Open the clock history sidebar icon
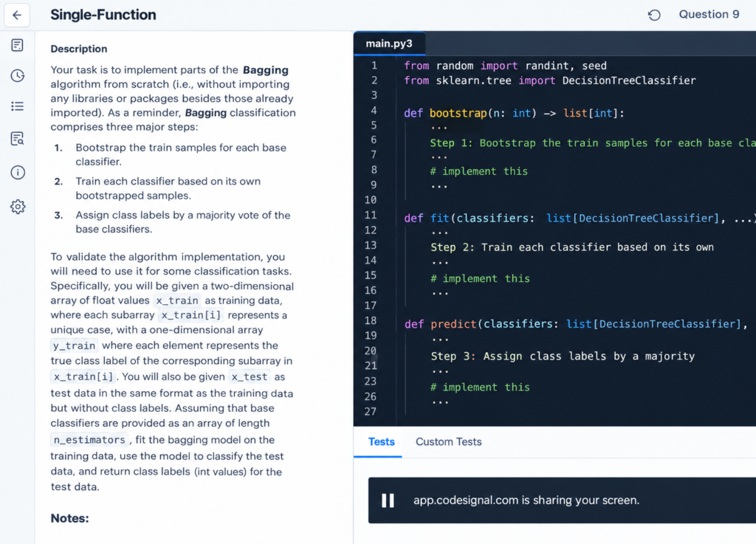 [18, 75]
